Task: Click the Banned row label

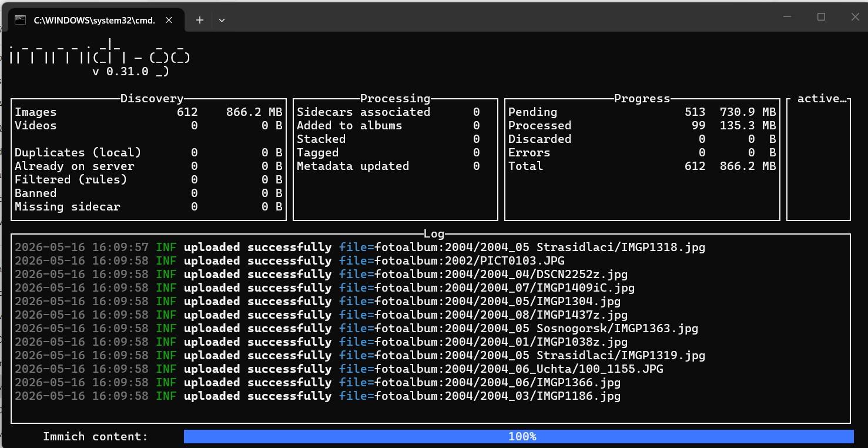Action: [36, 193]
